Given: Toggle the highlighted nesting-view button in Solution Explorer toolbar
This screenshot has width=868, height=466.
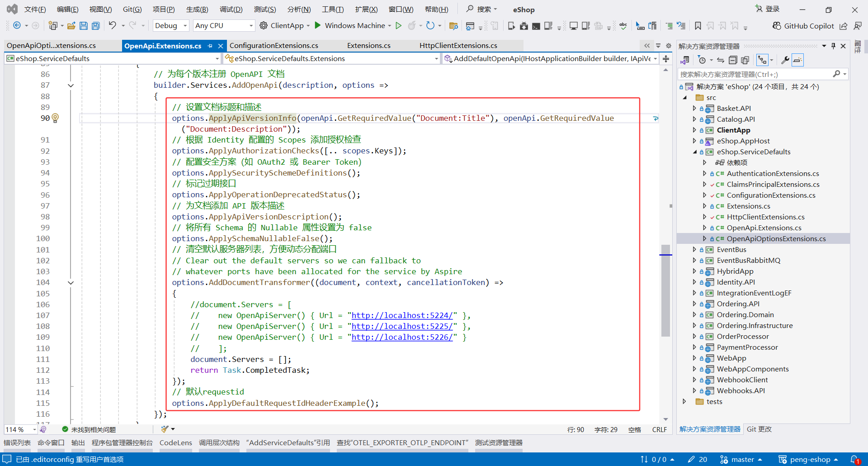Looking at the screenshot, I should click(x=762, y=60).
